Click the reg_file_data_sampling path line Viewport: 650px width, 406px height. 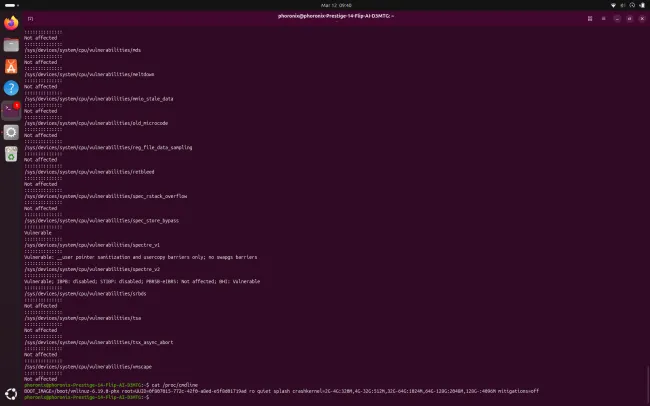click(108, 148)
